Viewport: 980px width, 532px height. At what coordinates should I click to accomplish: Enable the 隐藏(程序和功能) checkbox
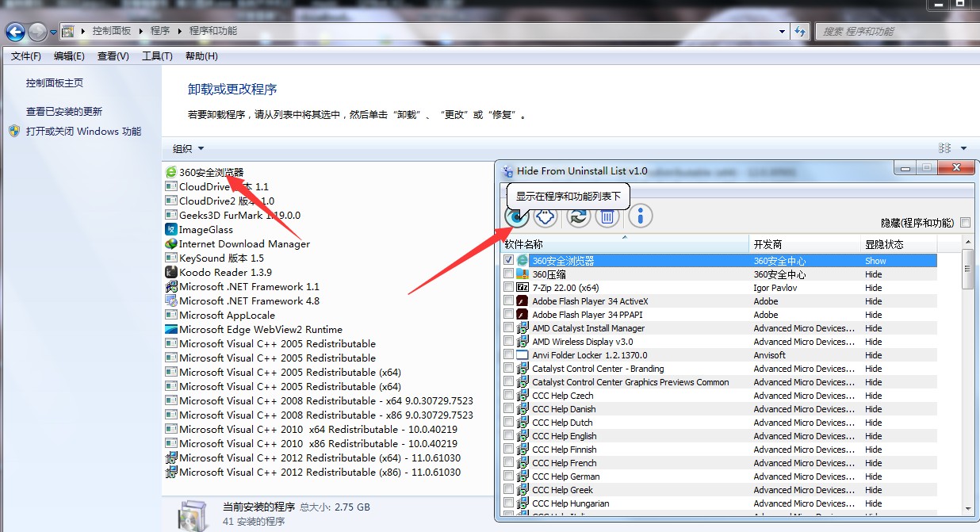coord(965,223)
